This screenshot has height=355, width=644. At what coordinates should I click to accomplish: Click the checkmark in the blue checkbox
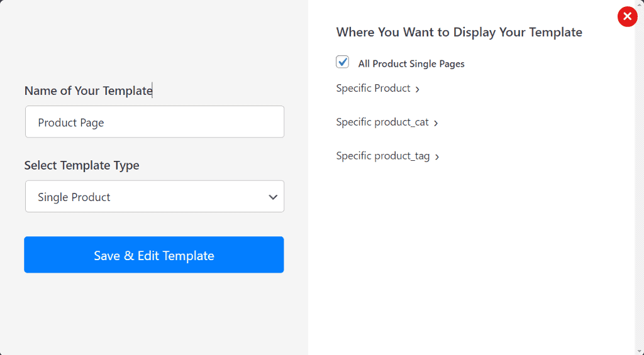(343, 62)
